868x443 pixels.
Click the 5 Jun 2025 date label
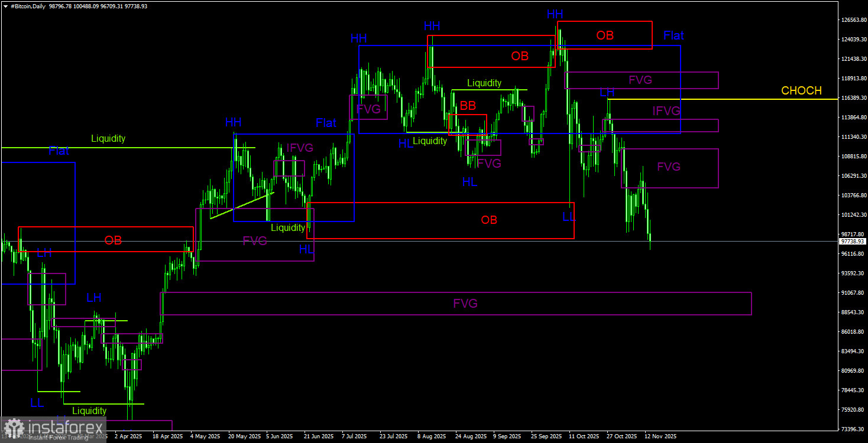tap(280, 437)
